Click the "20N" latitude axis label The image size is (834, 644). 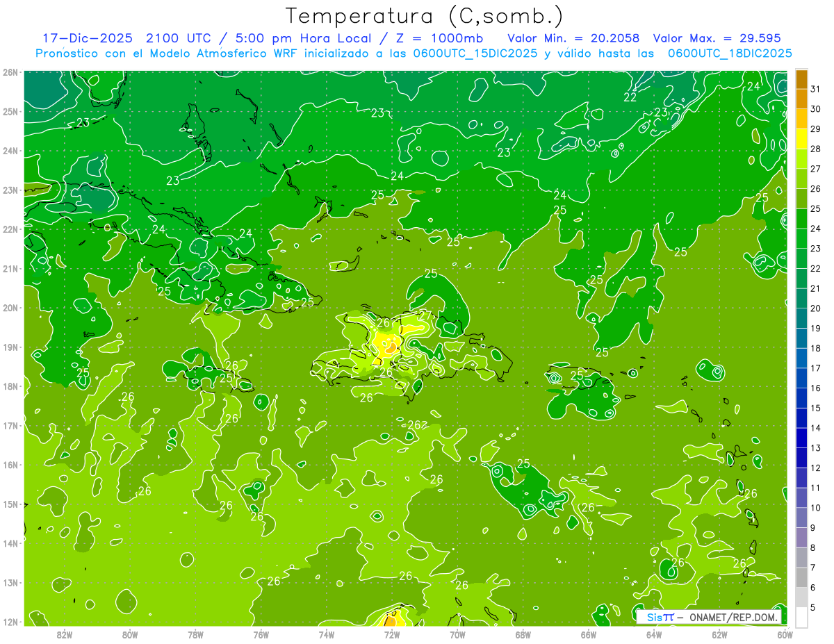(10, 308)
